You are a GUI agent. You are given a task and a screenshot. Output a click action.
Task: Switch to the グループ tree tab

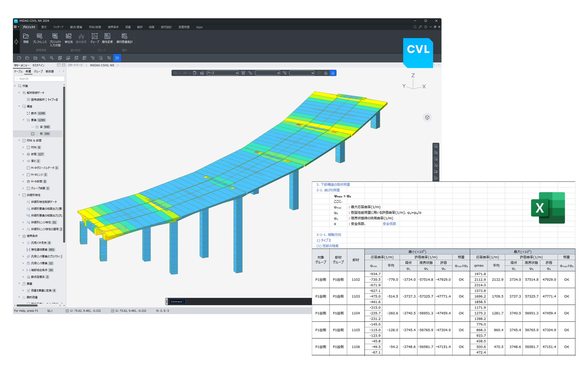click(38, 72)
